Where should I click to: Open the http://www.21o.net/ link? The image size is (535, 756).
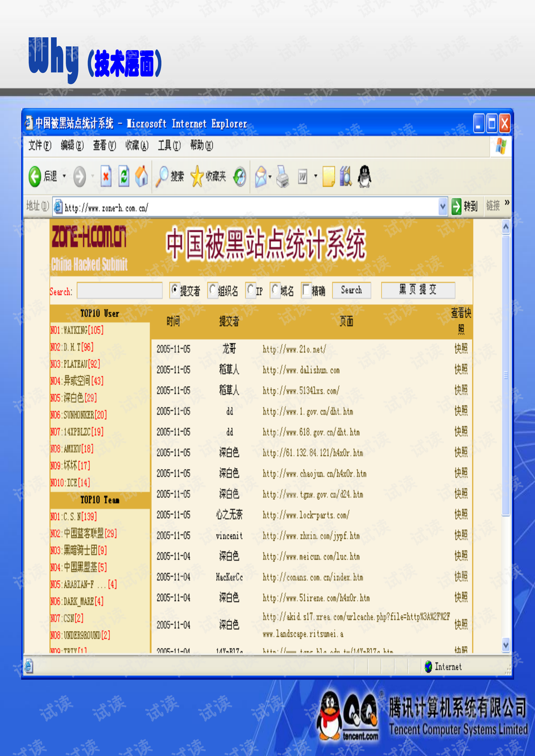click(x=294, y=349)
